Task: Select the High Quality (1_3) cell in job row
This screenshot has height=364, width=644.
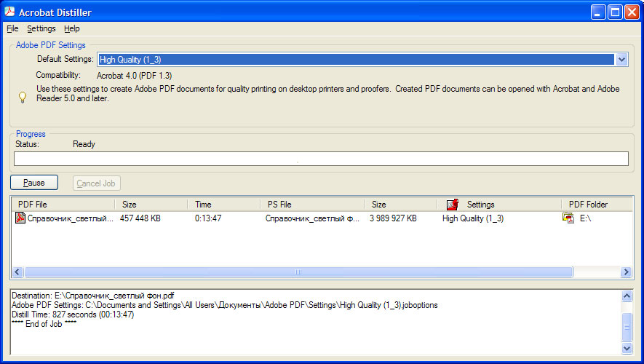Action: (473, 218)
